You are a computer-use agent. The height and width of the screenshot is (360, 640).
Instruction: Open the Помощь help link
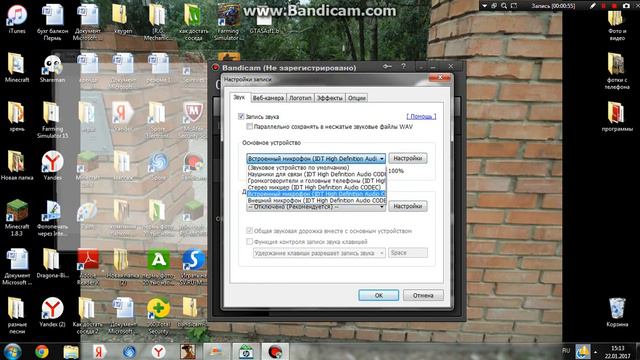click(x=421, y=117)
